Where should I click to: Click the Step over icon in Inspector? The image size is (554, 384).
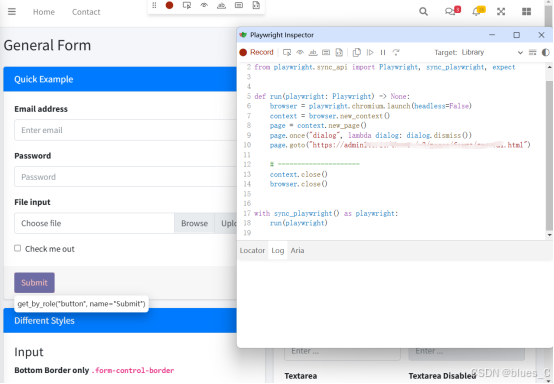[396, 52]
